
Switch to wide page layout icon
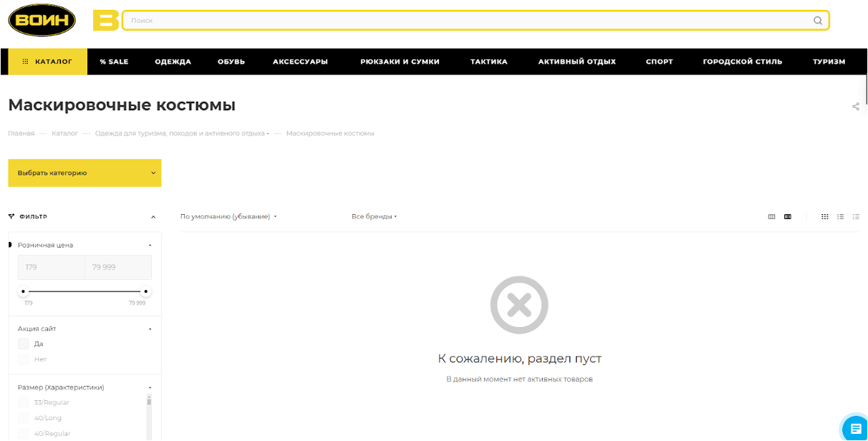[x=788, y=216]
